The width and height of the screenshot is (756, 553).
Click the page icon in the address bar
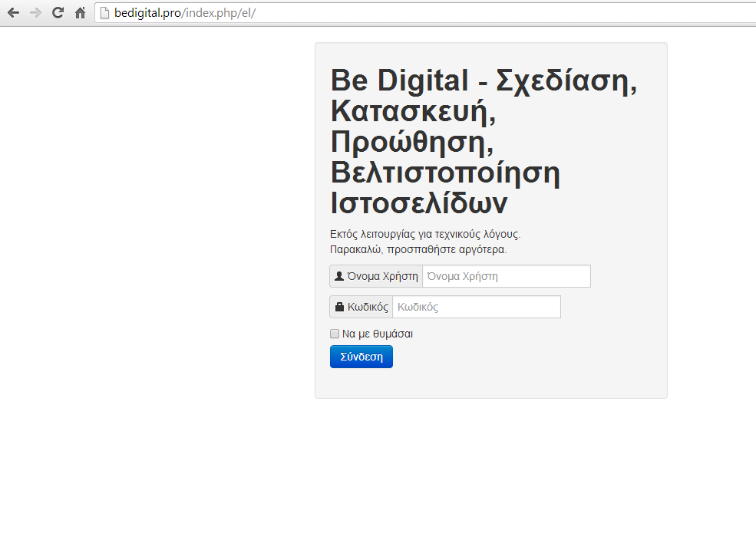[104, 13]
